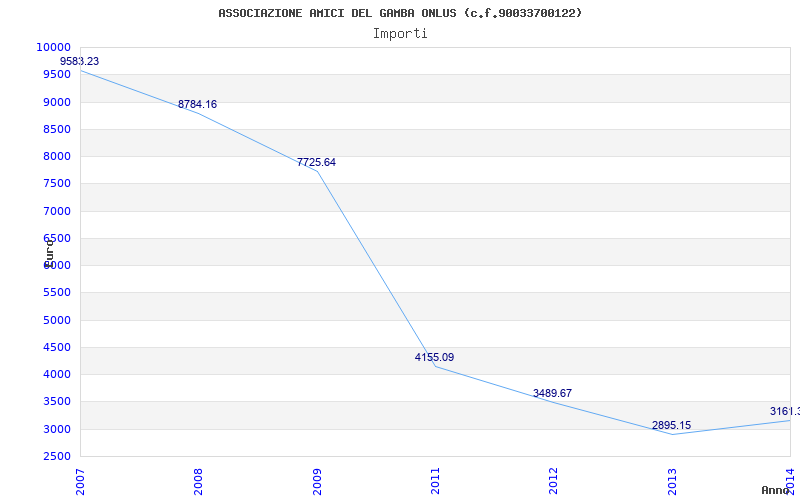The image size is (800, 500).
Task: Click the Euro axis title
Action: click(x=49, y=252)
